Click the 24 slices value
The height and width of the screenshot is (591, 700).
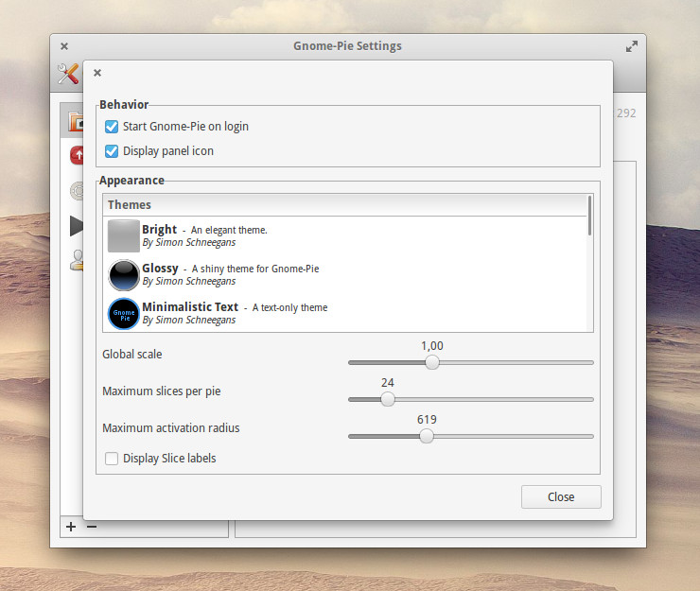coord(388,383)
